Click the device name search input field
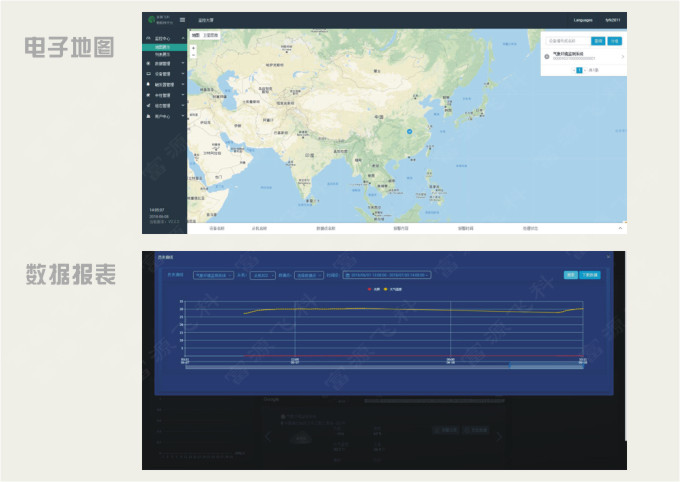 (x=566, y=41)
